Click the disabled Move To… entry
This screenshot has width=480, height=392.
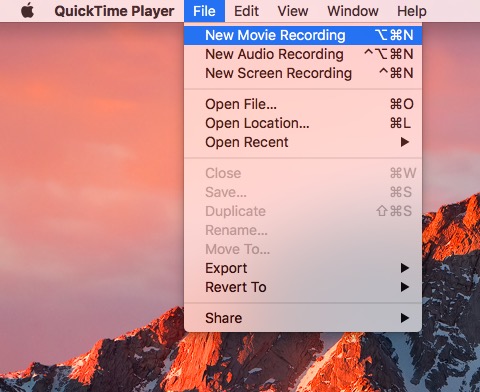coord(303,249)
